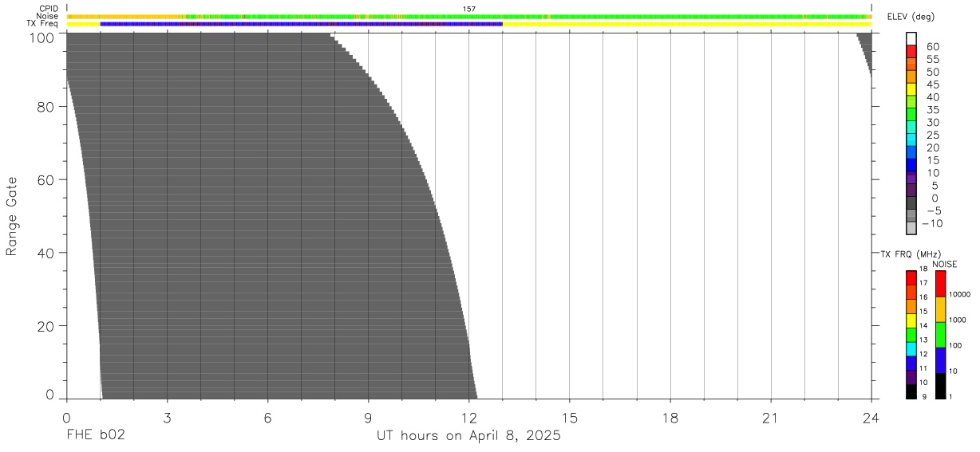Click the ELEV legend value 30

click(932, 122)
